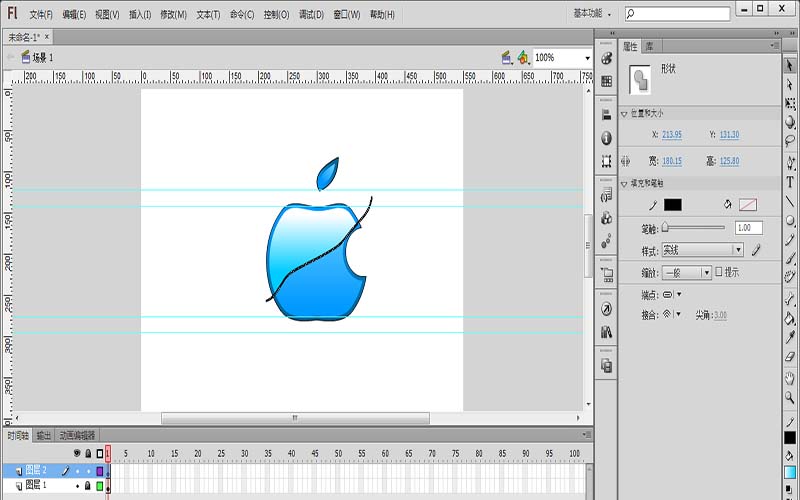This screenshot has height=500, width=800.
Task: Choose the Paint Bucket tool
Action: coord(790,319)
